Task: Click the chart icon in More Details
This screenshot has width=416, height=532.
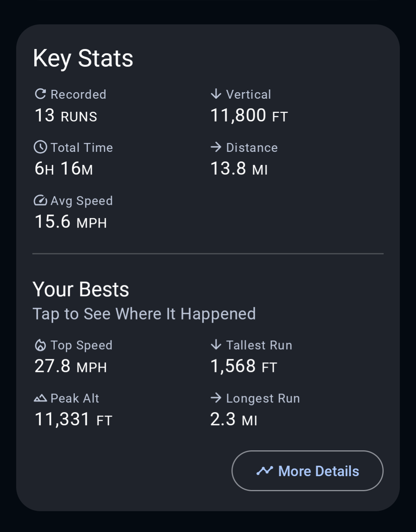Action: point(265,471)
